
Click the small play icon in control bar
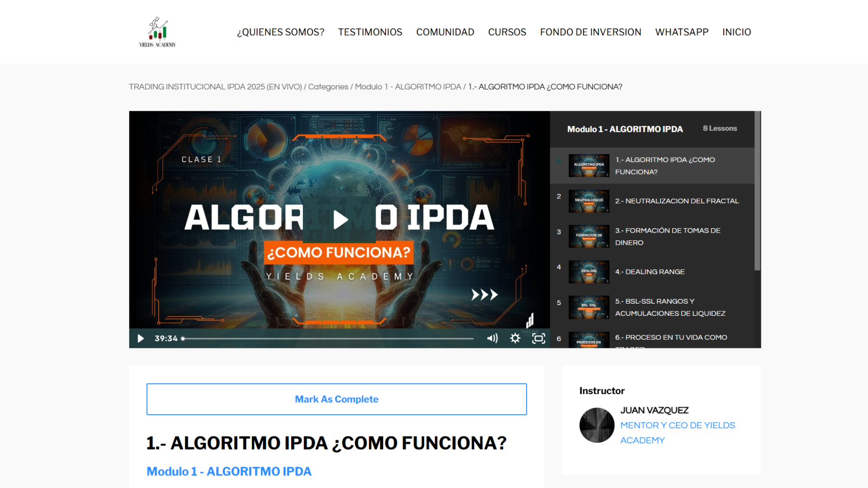point(141,338)
